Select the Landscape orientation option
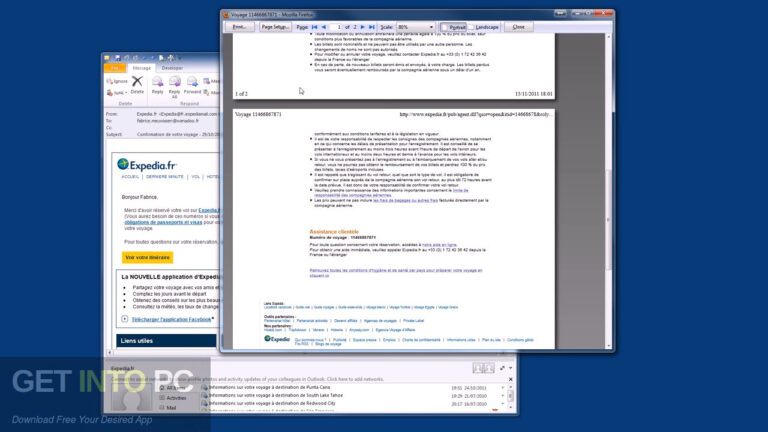The image size is (768, 432). (483, 27)
